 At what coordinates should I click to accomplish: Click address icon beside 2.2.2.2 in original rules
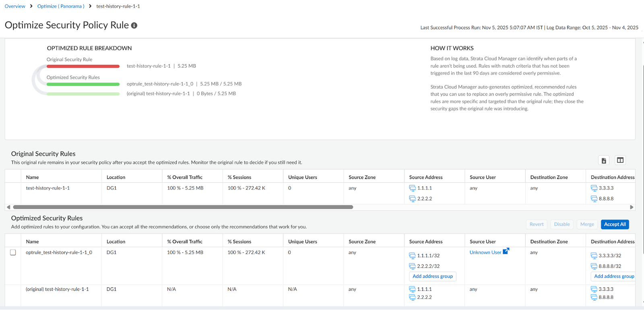(412, 199)
